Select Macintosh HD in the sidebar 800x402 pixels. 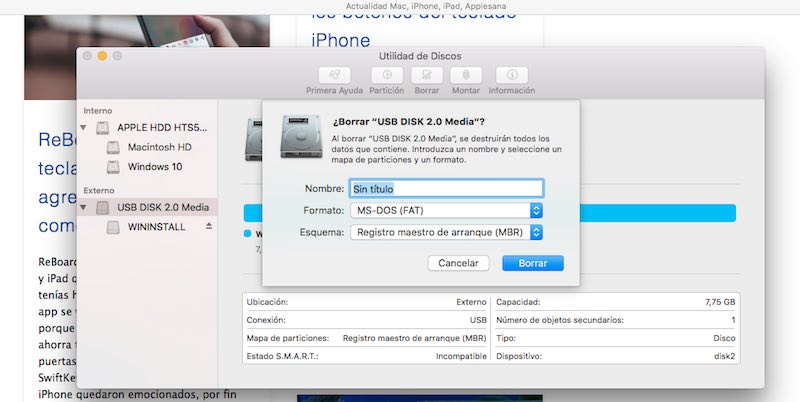160,147
